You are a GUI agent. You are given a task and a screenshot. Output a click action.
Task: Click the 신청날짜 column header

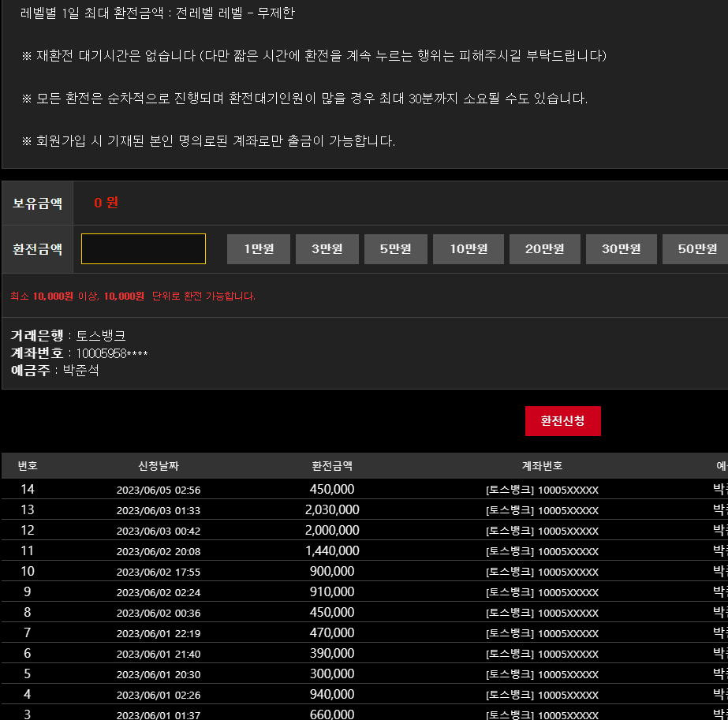[x=159, y=466]
